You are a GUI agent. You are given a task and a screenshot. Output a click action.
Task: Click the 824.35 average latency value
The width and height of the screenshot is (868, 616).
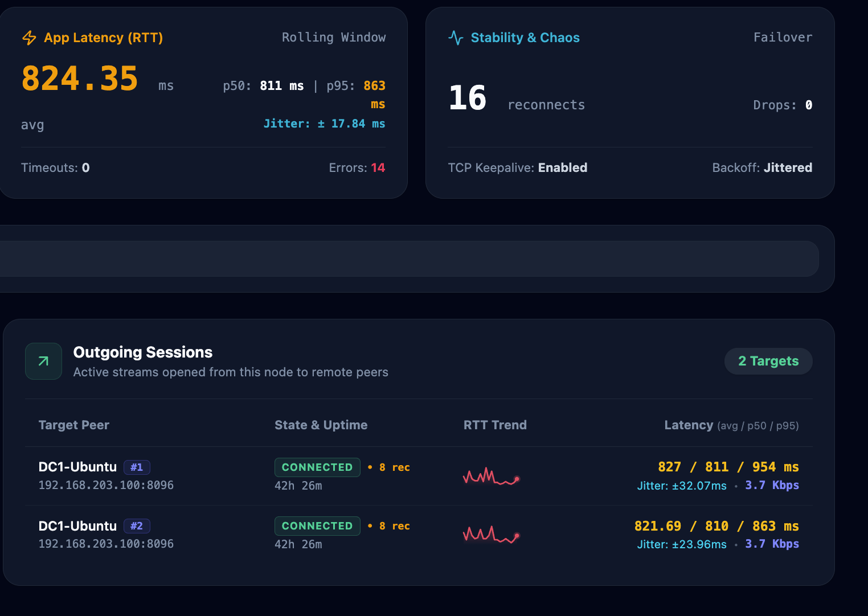(x=80, y=79)
